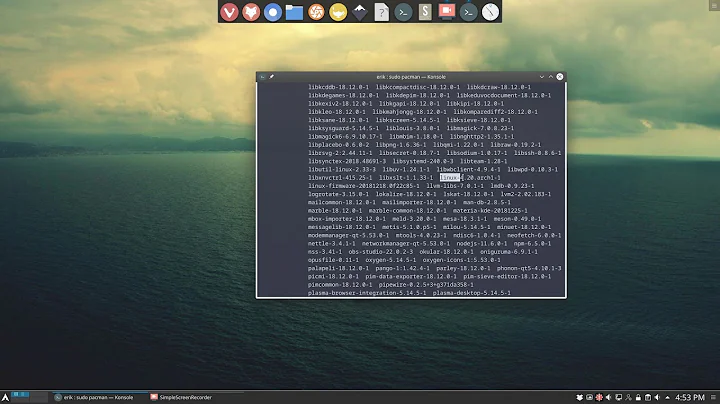This screenshot has height=404, width=720.
Task: Click 'plasma-desktop-5.14.5-1' in terminal output
Action: coord(472,293)
